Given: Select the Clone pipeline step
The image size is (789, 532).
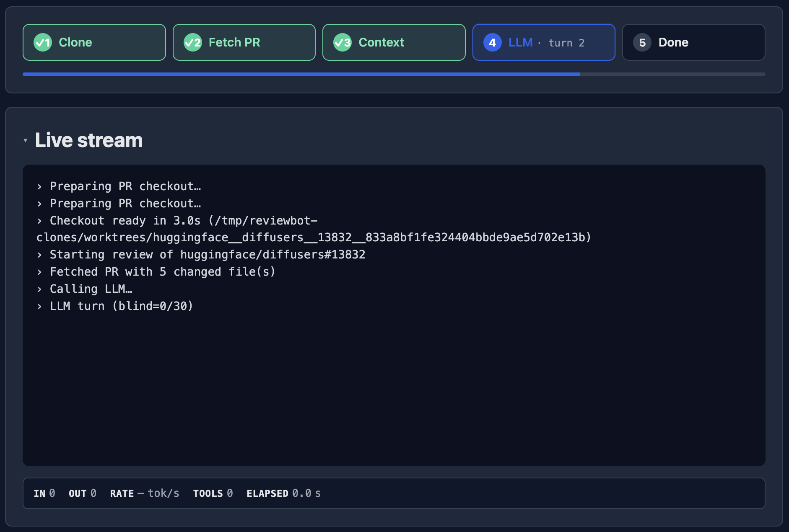Looking at the screenshot, I should click(94, 42).
